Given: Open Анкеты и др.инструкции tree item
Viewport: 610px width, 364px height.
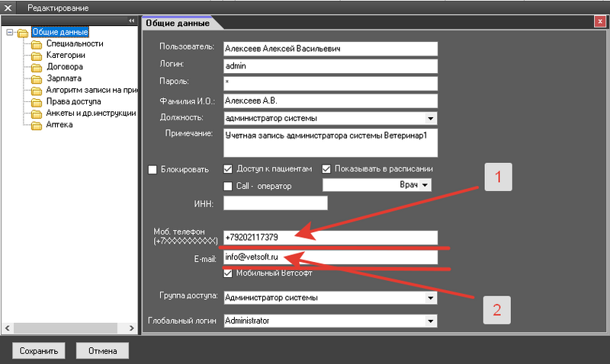Looking at the screenshot, I should tap(91, 113).
